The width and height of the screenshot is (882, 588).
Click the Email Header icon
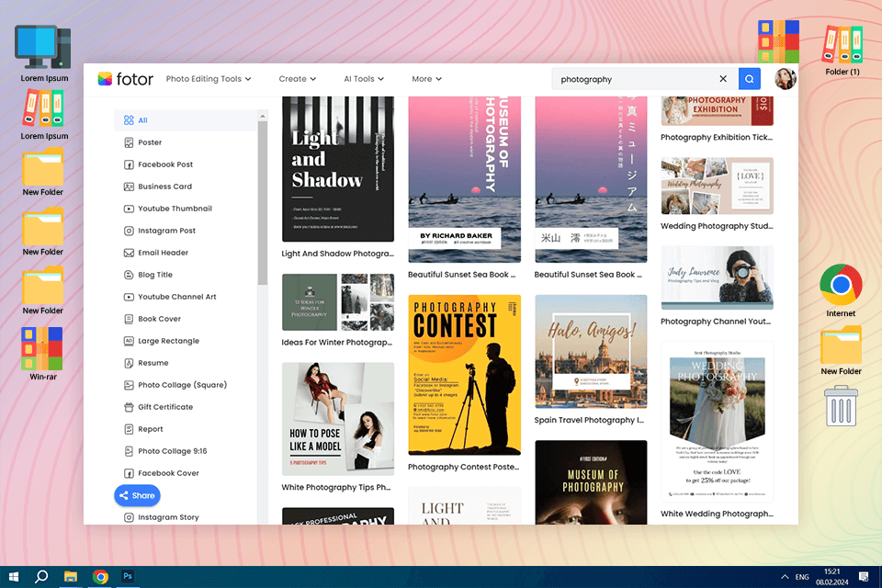click(x=129, y=253)
